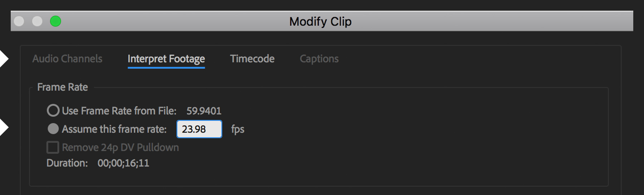The image size is (644, 195).
Task: Click the 59.9401 file frame rate value
Action: [x=204, y=111]
